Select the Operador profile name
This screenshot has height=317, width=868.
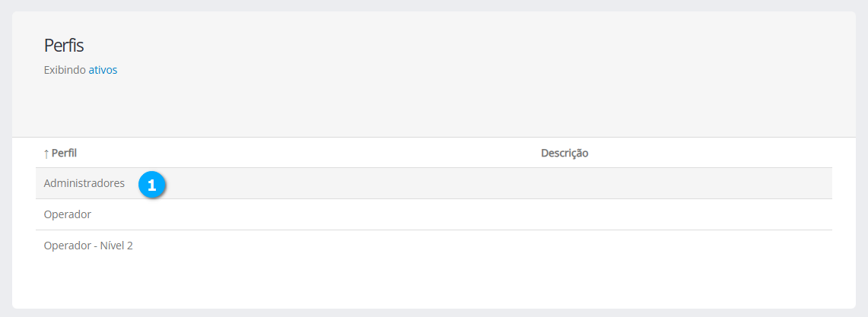68,214
